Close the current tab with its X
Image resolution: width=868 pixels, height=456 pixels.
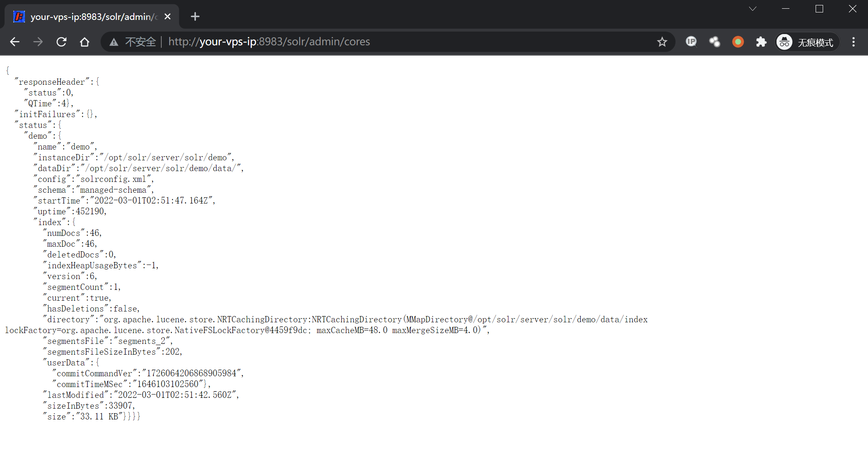(x=168, y=16)
